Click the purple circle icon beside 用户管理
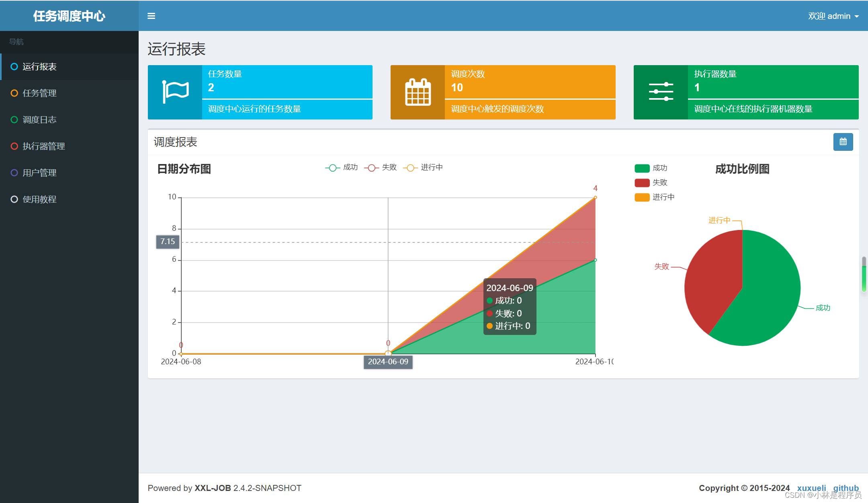The width and height of the screenshot is (868, 503). click(x=14, y=173)
